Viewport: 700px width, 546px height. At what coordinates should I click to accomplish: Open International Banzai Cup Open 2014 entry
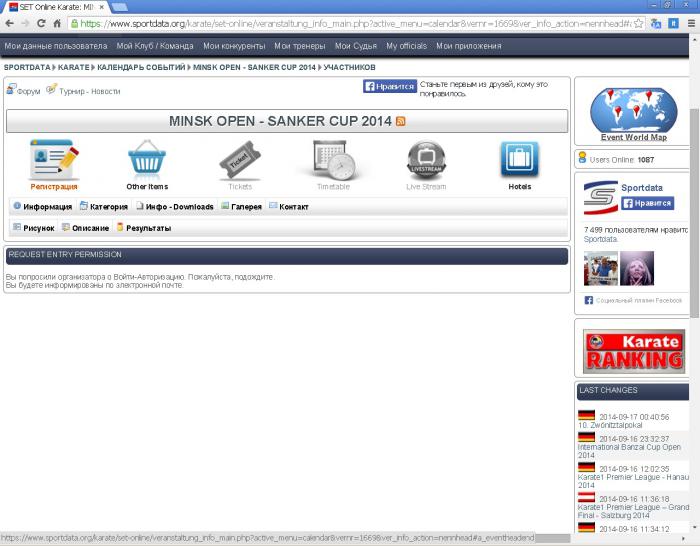[629, 451]
